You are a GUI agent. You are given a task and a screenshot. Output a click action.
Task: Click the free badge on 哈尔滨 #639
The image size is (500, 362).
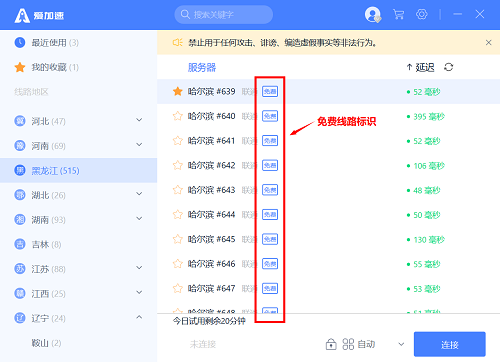click(x=270, y=91)
